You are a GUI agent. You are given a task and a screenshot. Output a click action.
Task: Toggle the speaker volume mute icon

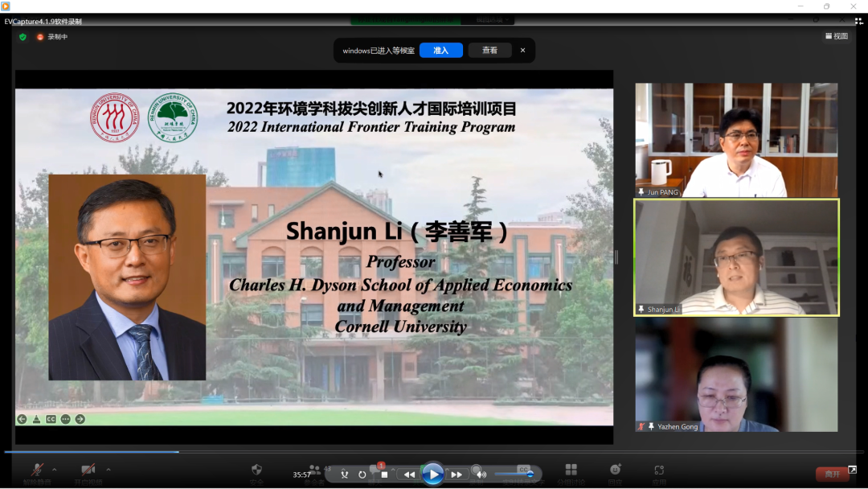coord(481,475)
